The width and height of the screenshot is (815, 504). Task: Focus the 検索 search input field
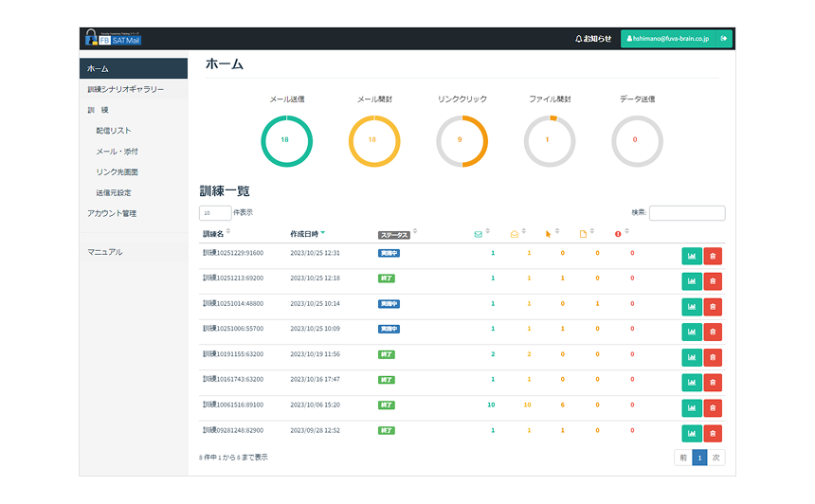click(686, 213)
